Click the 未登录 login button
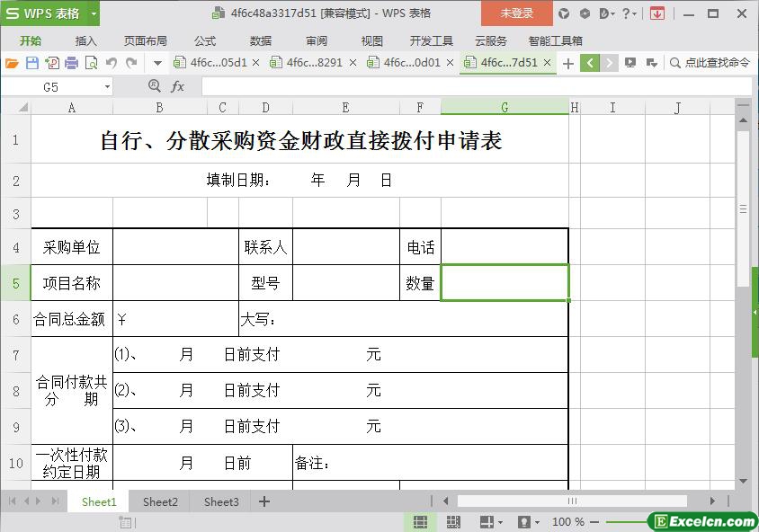This screenshot has height=532, width=759. 517,13
